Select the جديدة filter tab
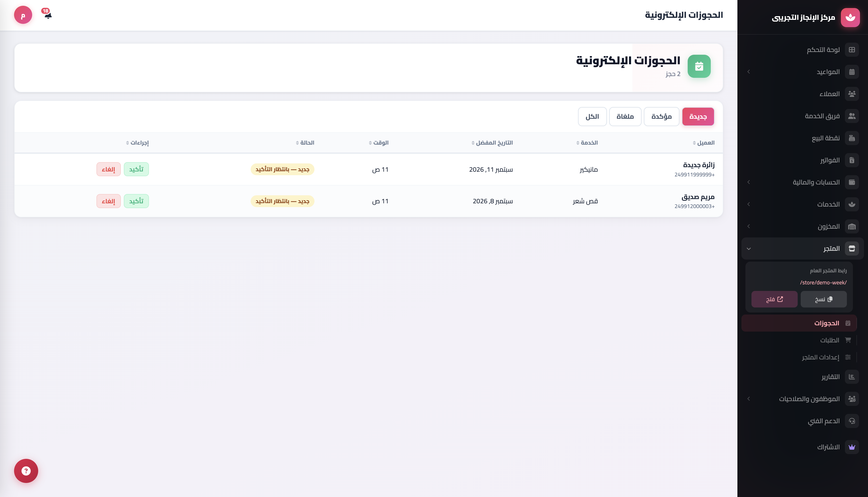The height and width of the screenshot is (497, 868). 698,116
